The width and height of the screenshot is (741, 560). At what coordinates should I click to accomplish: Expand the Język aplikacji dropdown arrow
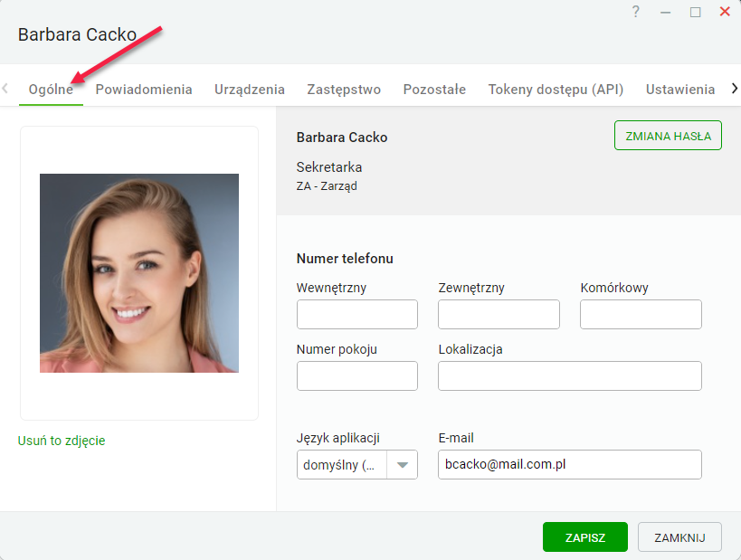pyautogui.click(x=402, y=464)
